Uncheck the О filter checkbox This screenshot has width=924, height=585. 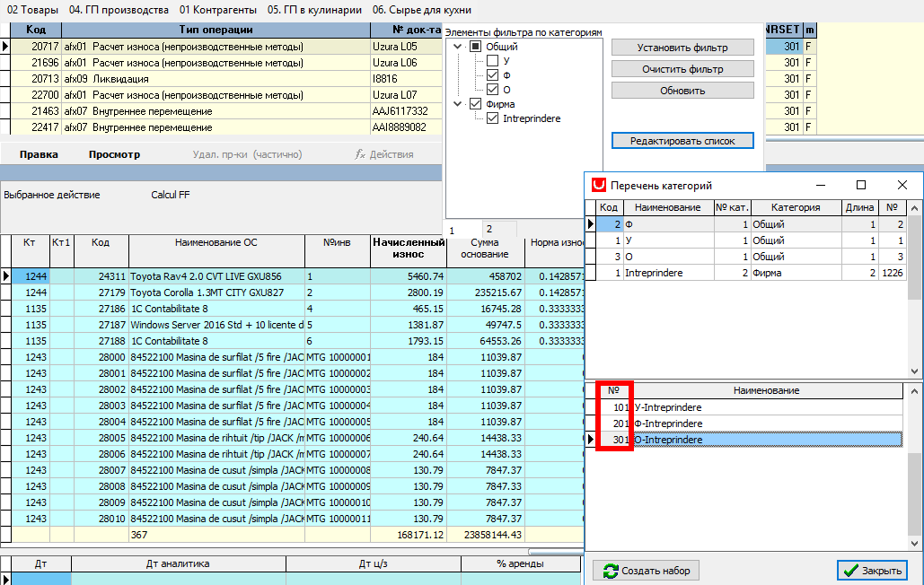coord(493,90)
